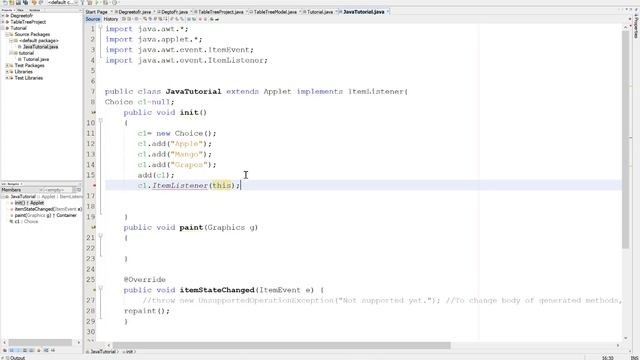Expand the TableTreeProject project node
Viewport: 640px width, 360px height.
(3, 22)
